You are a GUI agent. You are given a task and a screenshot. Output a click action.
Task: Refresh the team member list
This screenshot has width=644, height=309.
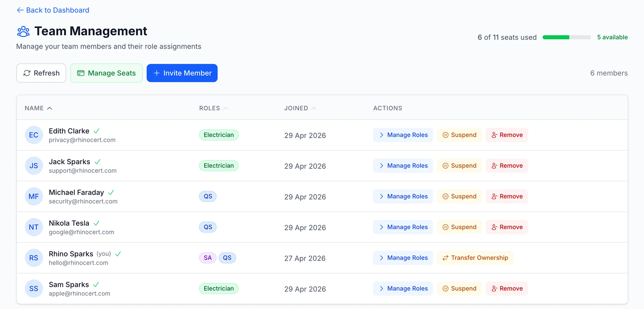point(41,73)
